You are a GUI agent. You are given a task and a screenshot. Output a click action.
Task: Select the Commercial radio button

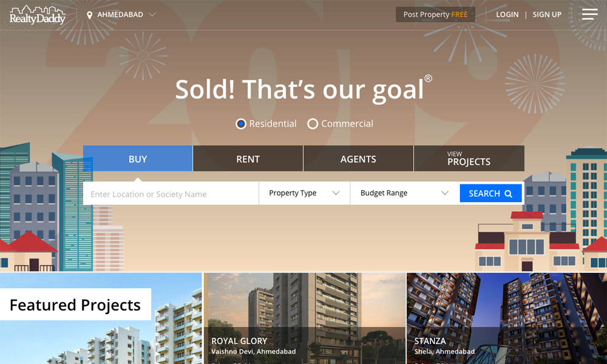[x=313, y=124]
